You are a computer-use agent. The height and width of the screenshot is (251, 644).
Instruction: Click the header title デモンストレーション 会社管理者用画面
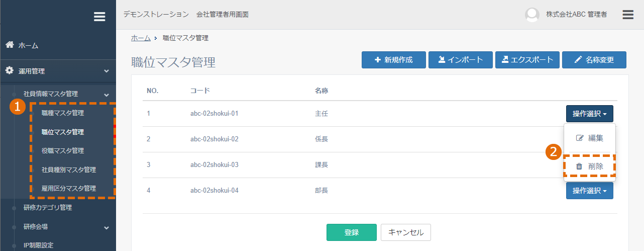[x=186, y=15]
